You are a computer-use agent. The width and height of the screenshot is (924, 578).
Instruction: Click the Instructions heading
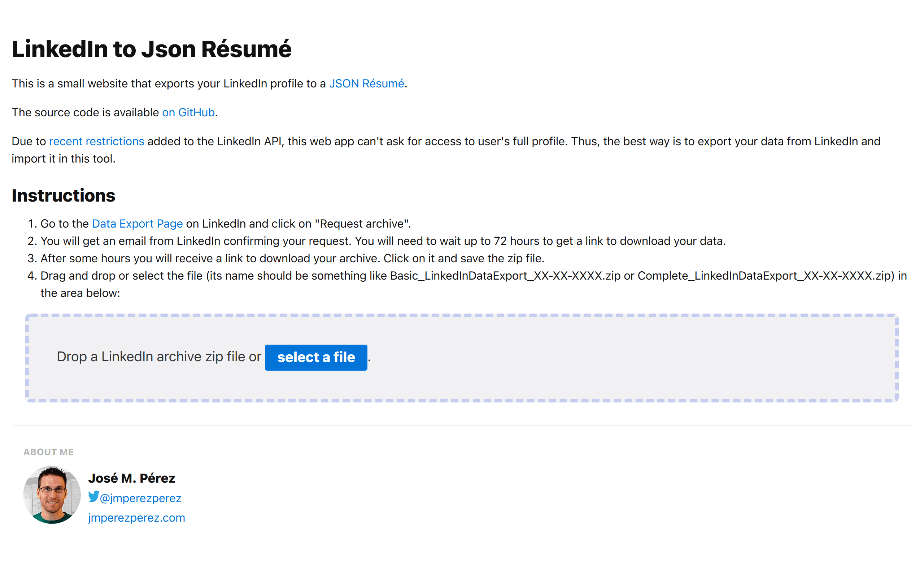[x=64, y=195]
